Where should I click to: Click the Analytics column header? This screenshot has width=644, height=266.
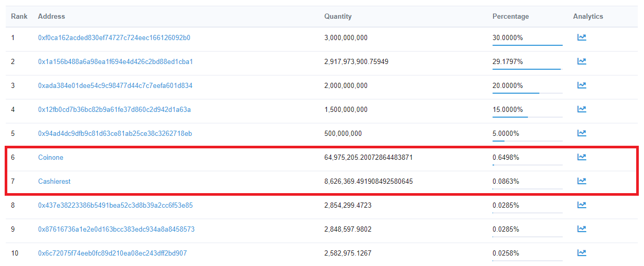point(588,17)
